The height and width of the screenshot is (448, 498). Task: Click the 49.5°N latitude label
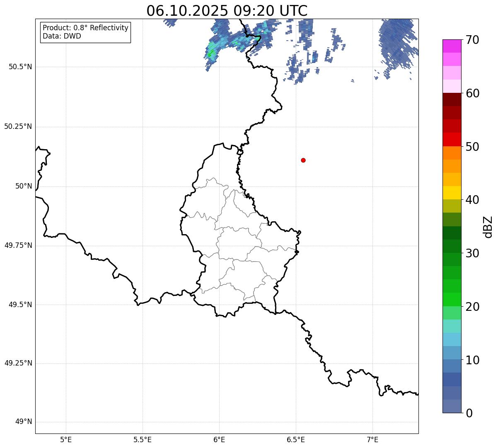point(20,305)
